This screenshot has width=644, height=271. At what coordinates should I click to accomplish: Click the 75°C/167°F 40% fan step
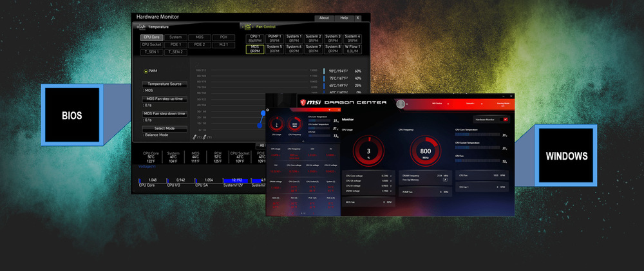(x=343, y=79)
